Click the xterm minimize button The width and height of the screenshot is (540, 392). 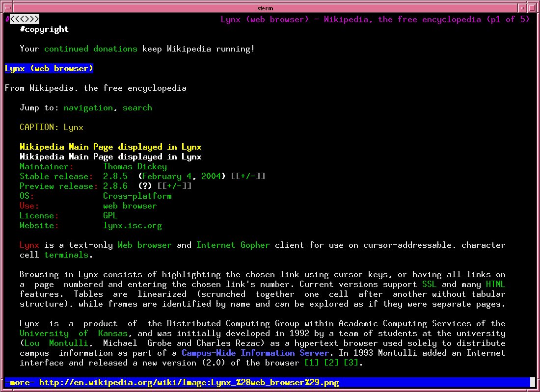[x=522, y=8]
